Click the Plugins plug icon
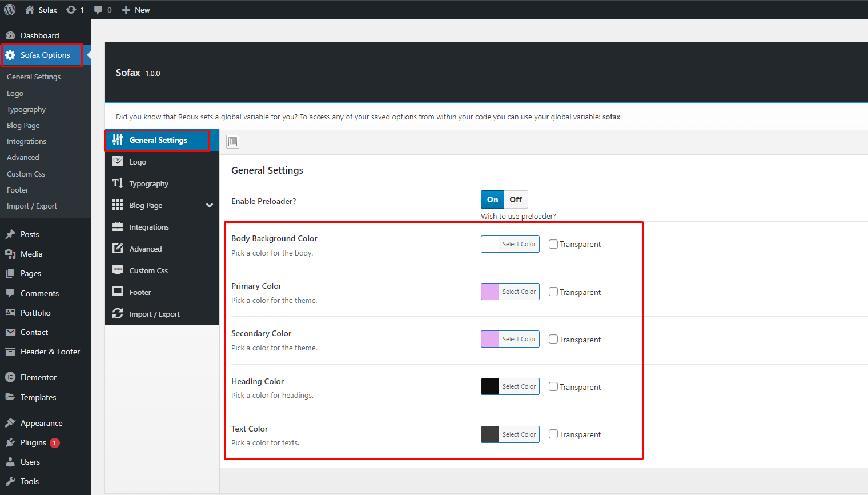The image size is (868, 495). coord(10,442)
